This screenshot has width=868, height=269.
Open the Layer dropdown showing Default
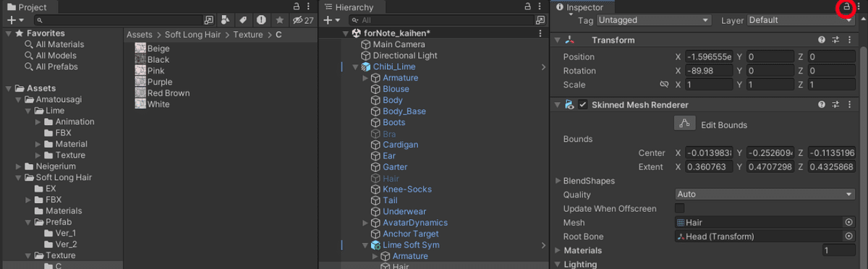(801, 20)
